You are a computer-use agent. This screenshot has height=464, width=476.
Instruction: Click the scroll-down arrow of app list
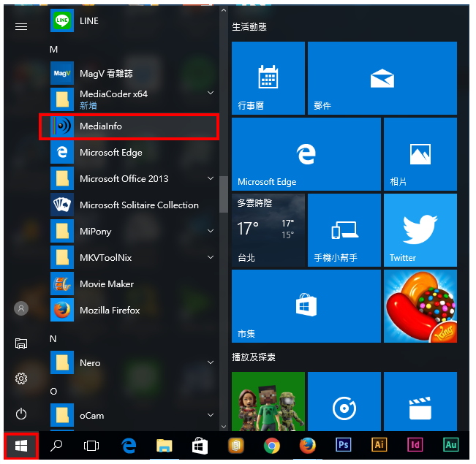click(224, 427)
